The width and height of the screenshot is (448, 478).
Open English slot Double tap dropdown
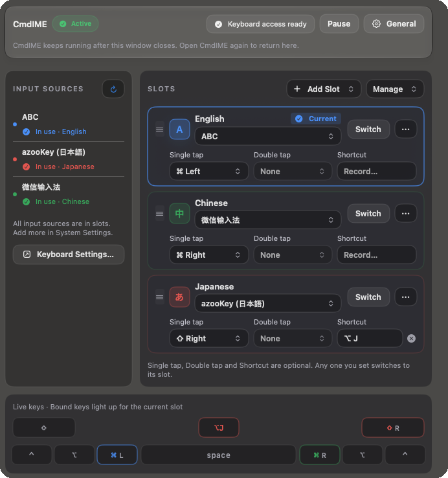coord(293,172)
